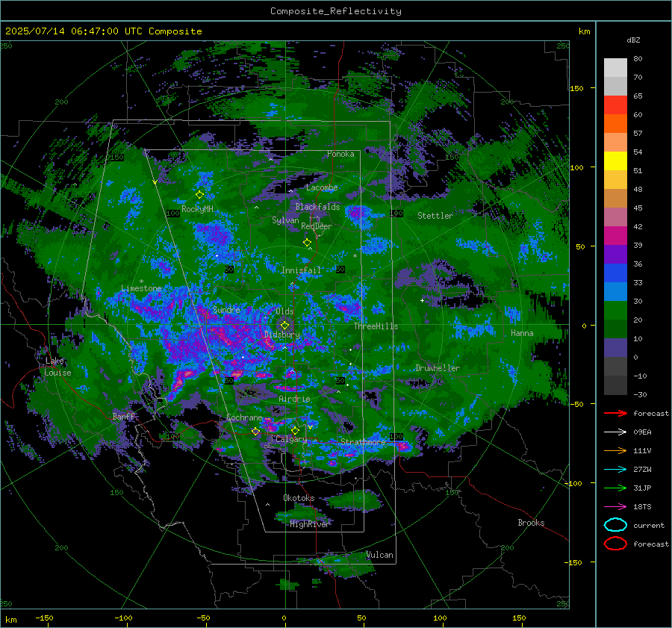Viewport: 672px width, 628px height.
Task: Select the orange 60-57 dBZ swatch
Action: pyautogui.click(x=615, y=123)
